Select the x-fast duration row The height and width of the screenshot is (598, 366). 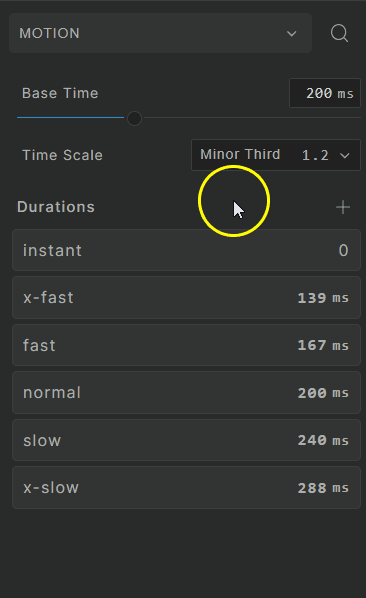[x=186, y=297]
